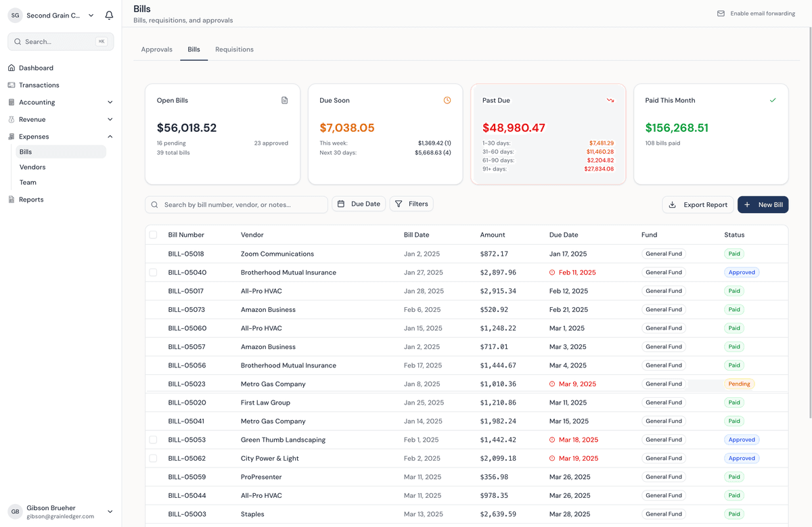The image size is (812, 527).
Task: Click the GB user avatar
Action: click(x=15, y=511)
